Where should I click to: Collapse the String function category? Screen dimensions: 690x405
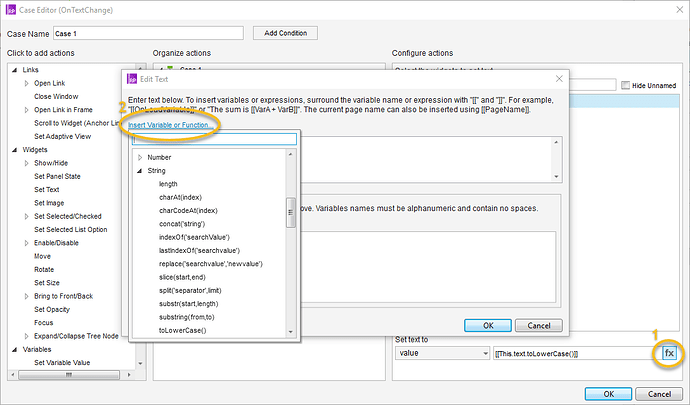(x=139, y=171)
